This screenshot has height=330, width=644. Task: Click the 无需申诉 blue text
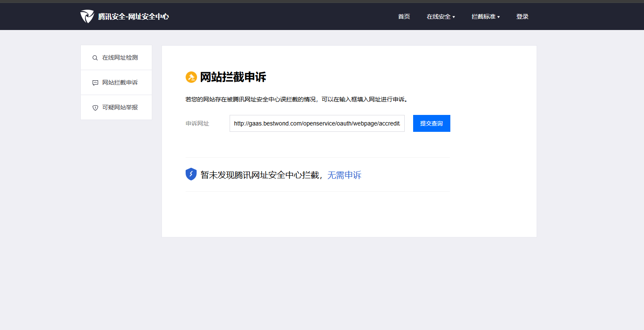click(344, 175)
